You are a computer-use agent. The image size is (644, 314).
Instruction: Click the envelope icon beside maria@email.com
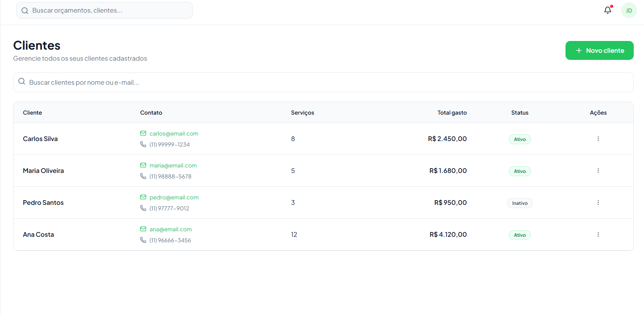[143, 165]
